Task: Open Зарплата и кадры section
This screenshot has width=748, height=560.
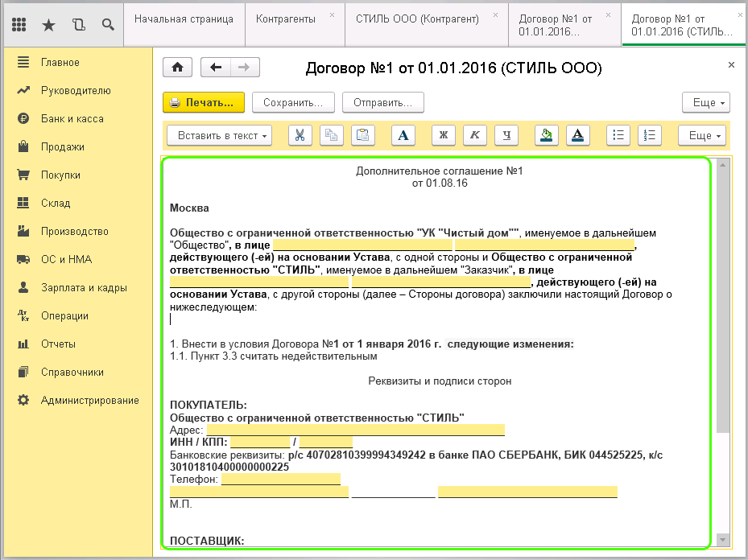Action: coord(84,287)
